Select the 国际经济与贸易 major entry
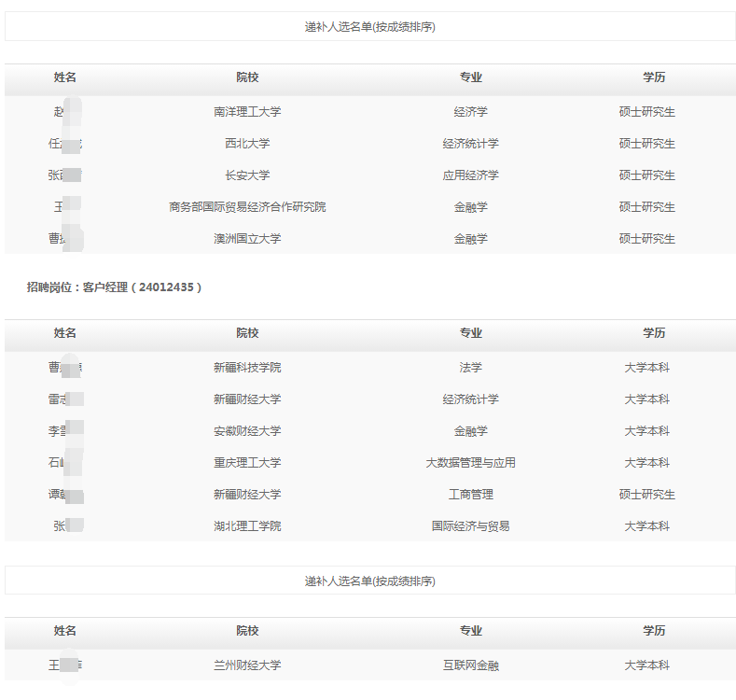Screen dimensions: 736x700 (x=470, y=526)
